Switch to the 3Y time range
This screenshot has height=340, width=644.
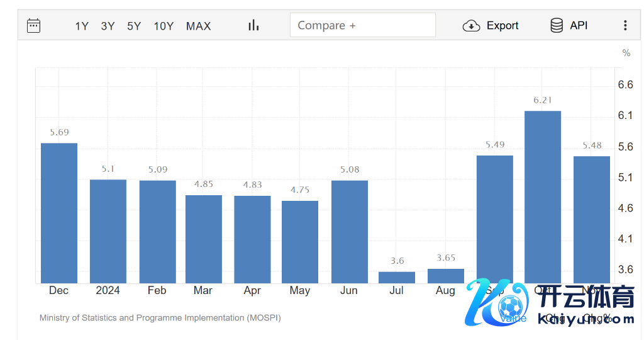(x=108, y=26)
